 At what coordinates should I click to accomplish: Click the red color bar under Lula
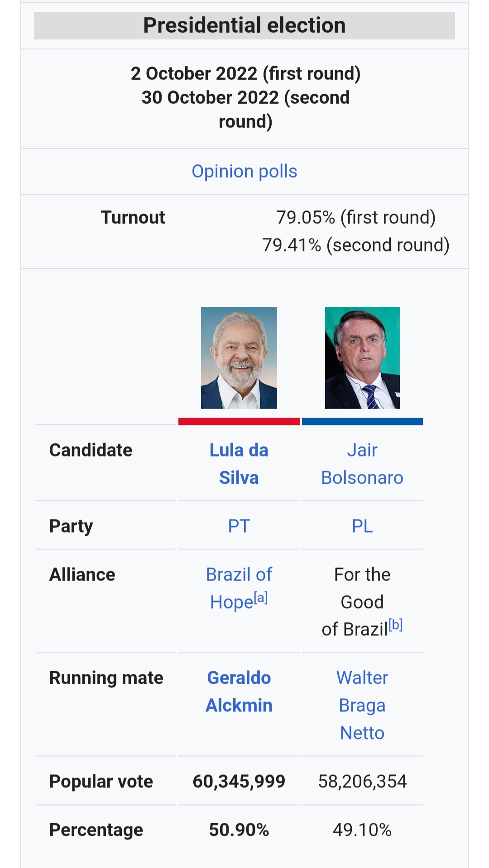[239, 421]
